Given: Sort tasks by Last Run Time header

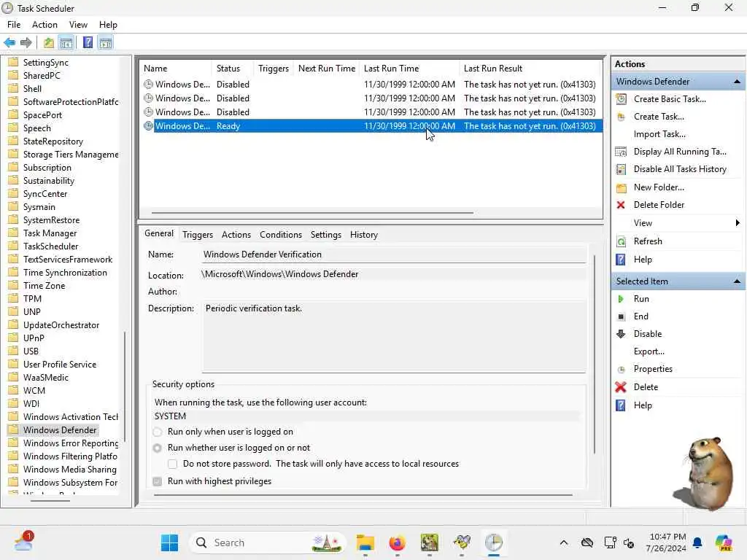Looking at the screenshot, I should pyautogui.click(x=391, y=69).
